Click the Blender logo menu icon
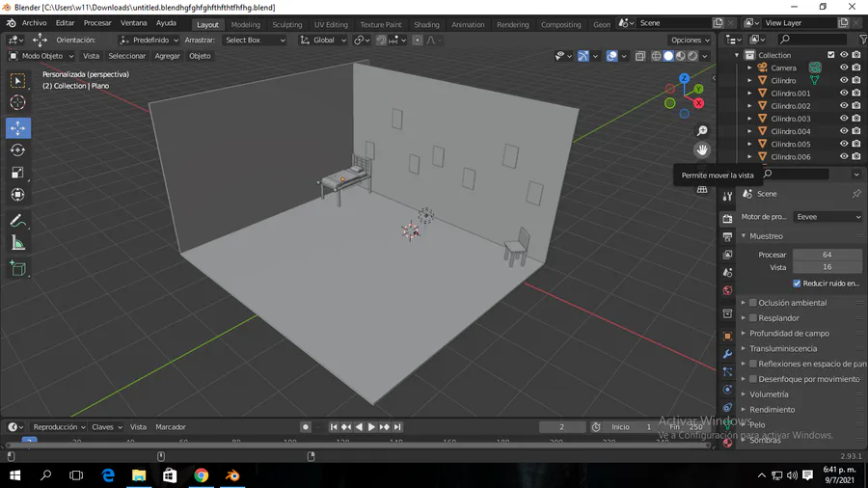The image size is (868, 488). point(11,23)
